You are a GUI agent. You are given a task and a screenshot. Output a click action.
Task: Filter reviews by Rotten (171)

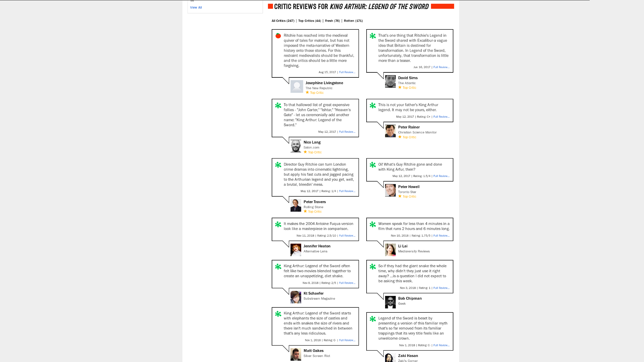(x=353, y=21)
